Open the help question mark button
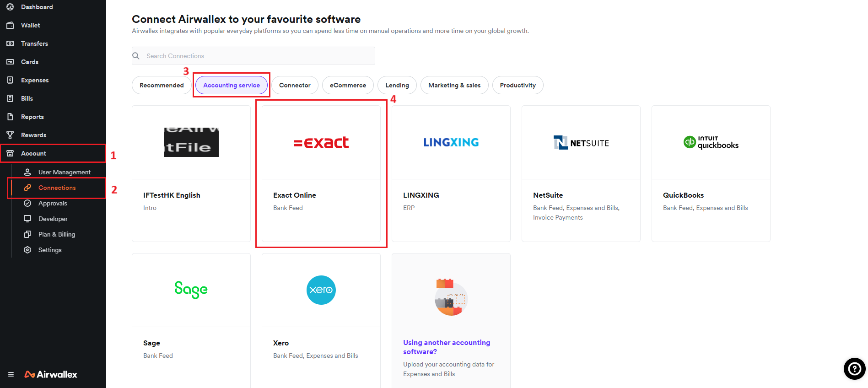Viewport: 868px width, 388px height. click(x=854, y=368)
